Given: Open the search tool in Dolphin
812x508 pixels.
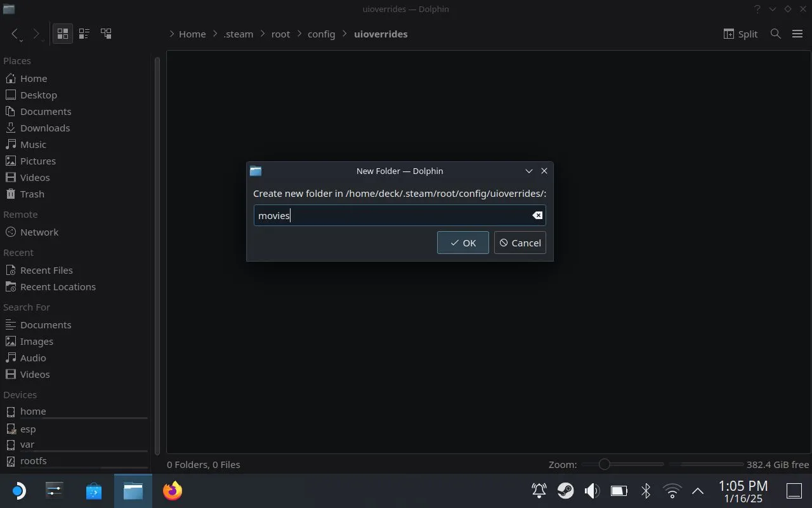Looking at the screenshot, I should [775, 34].
